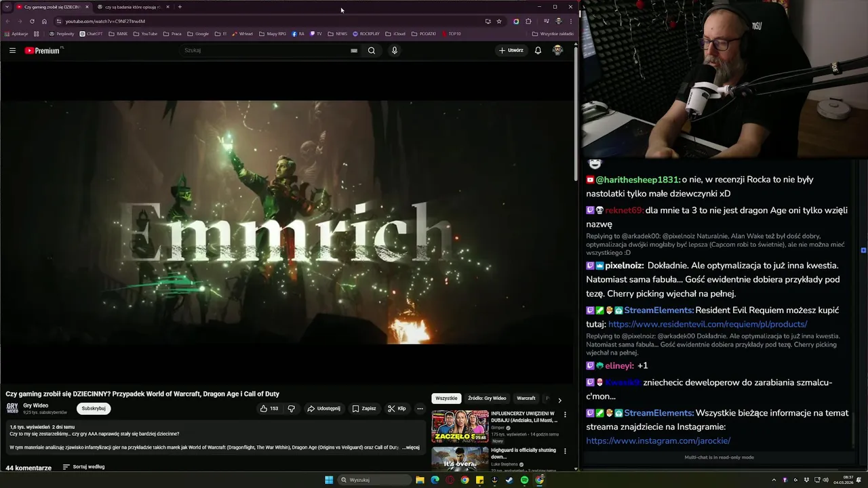Open the Windows Start button

(x=329, y=480)
